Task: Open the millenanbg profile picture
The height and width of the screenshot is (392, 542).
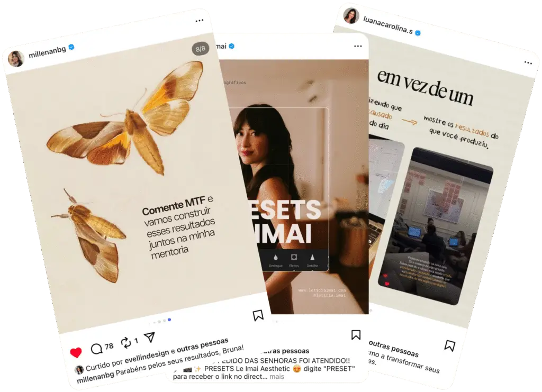Action: pos(16,58)
